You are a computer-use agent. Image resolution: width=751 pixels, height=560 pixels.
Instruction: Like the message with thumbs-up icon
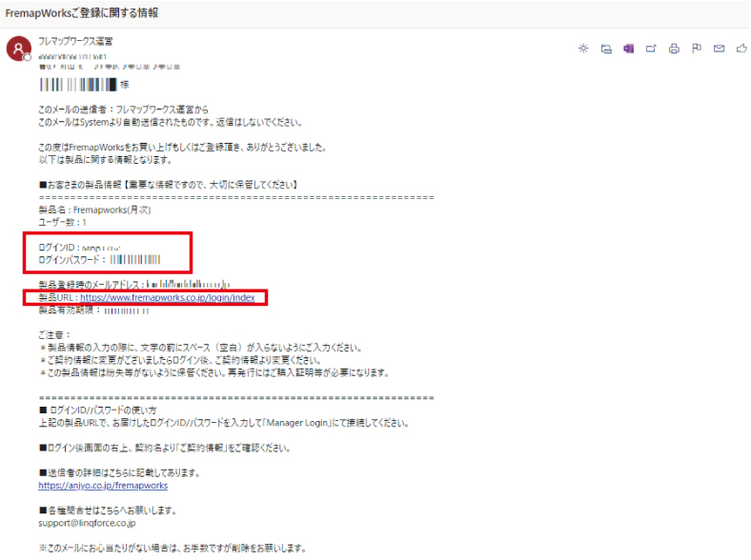pyautogui.click(x=741, y=49)
